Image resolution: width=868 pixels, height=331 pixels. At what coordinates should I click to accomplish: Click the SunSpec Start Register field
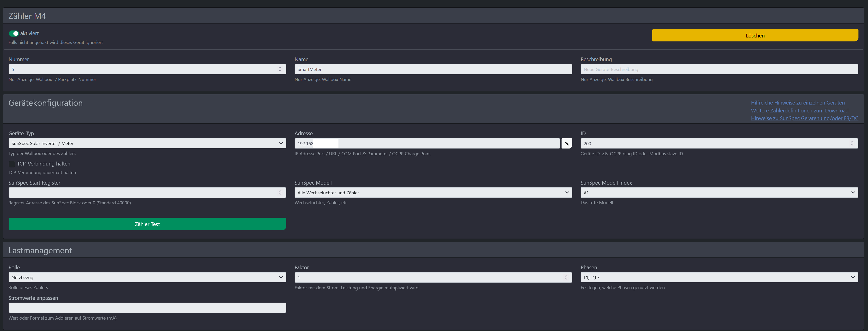147,193
